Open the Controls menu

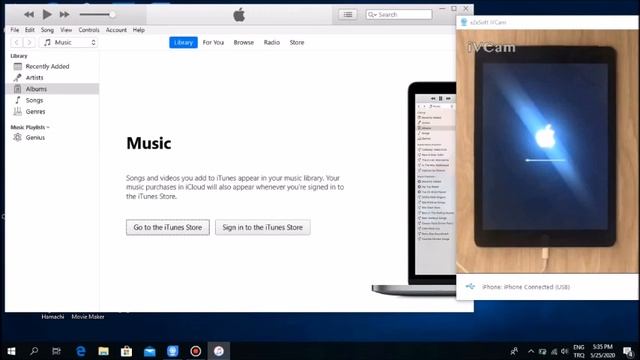point(89,30)
